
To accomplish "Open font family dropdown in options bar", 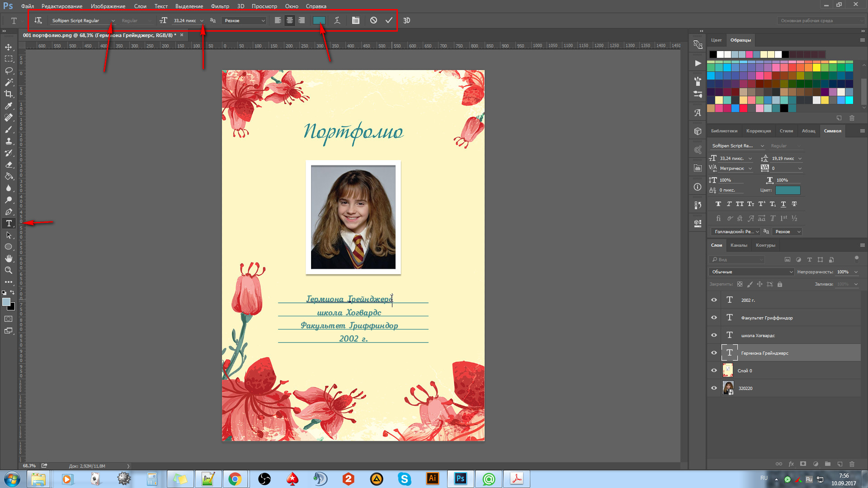I will [113, 21].
